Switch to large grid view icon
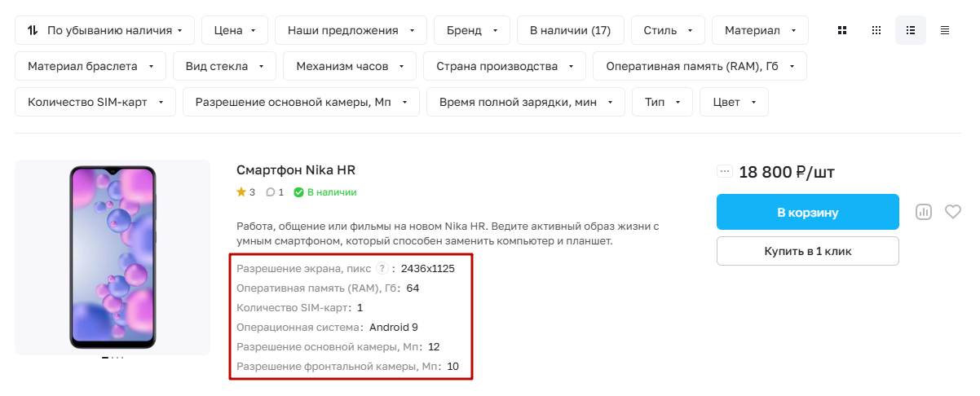This screenshot has height=396, width=980. [842, 30]
